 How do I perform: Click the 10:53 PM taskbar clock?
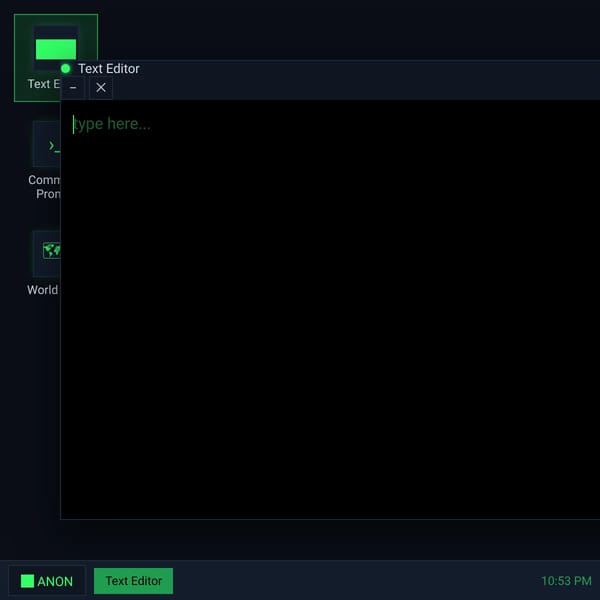(566, 581)
